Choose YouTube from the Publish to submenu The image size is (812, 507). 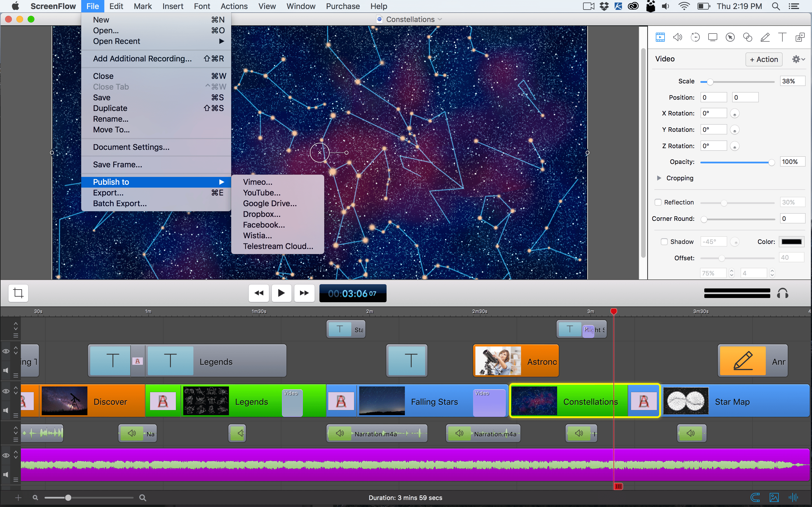point(262,192)
